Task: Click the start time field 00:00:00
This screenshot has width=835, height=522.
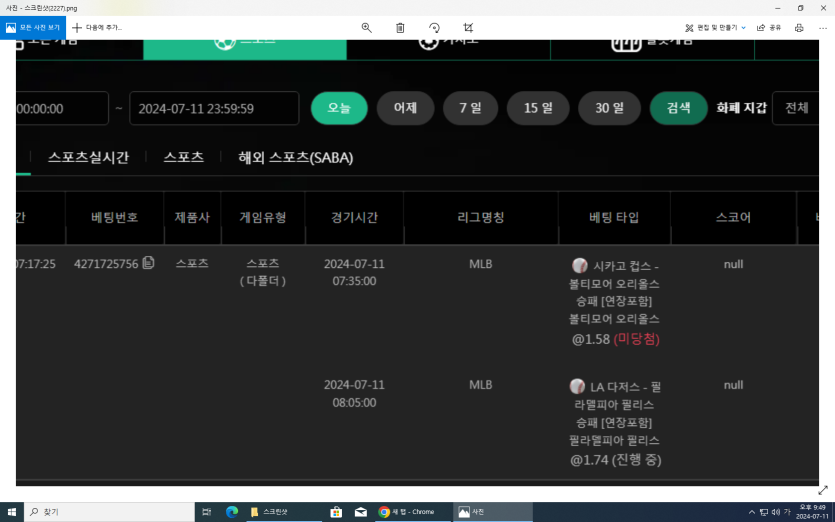Action: coord(62,108)
